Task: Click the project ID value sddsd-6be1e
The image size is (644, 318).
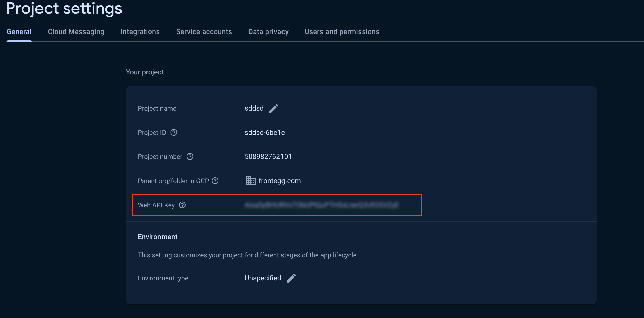Action: 265,132
